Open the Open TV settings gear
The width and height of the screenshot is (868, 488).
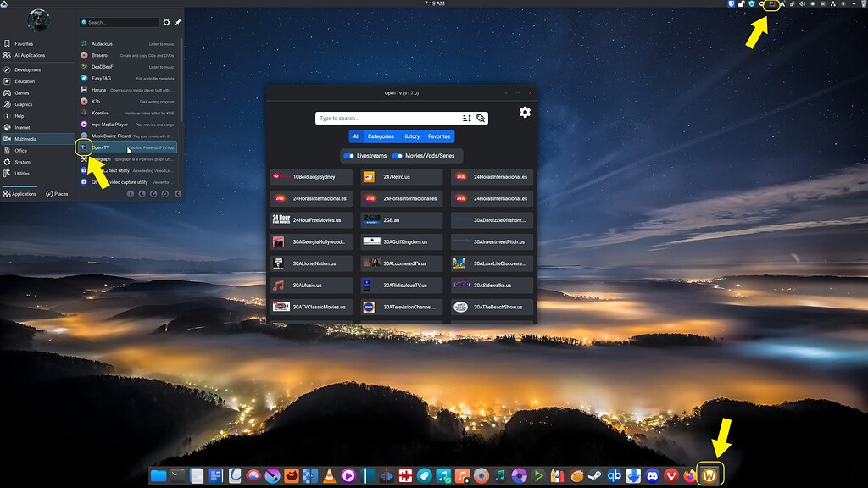tap(525, 113)
